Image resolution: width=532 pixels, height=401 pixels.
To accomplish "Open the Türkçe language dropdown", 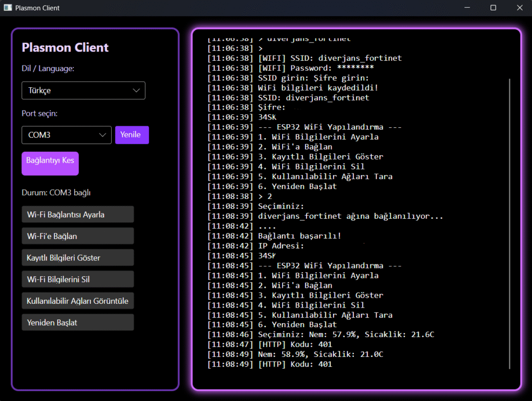I will coord(84,90).
